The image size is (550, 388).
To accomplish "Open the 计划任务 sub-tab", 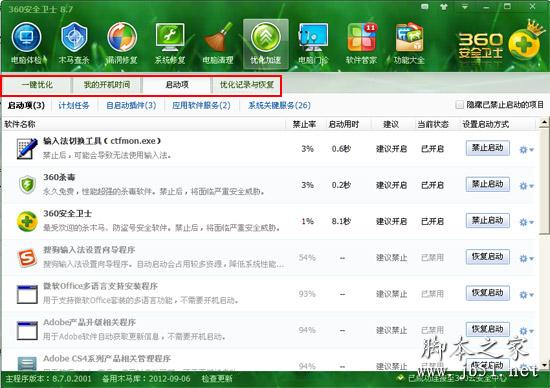I will 74,105.
